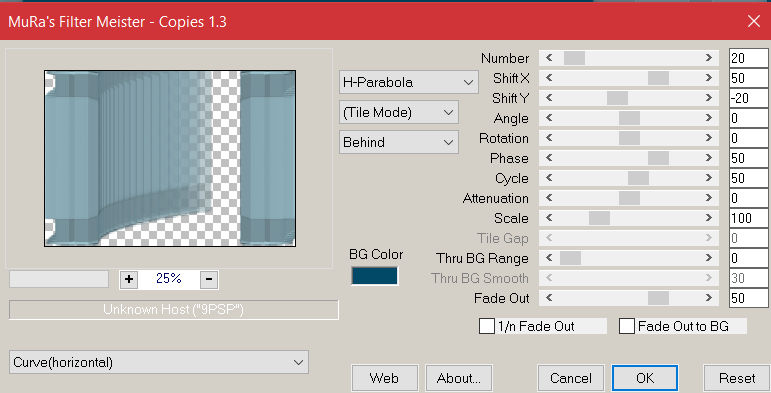
Task: Click the Number value input field
Action: (x=748, y=58)
